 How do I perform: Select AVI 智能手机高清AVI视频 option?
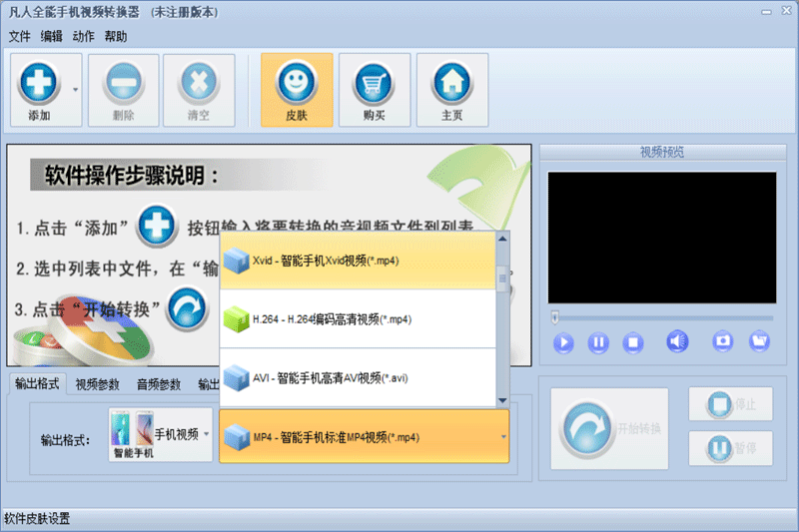tap(358, 377)
